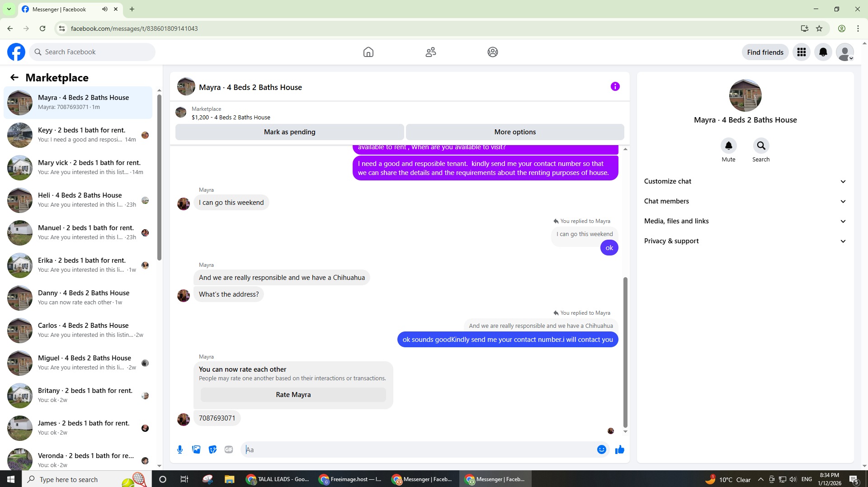
Task: Open James 2 beds conversation
Action: pos(78,428)
